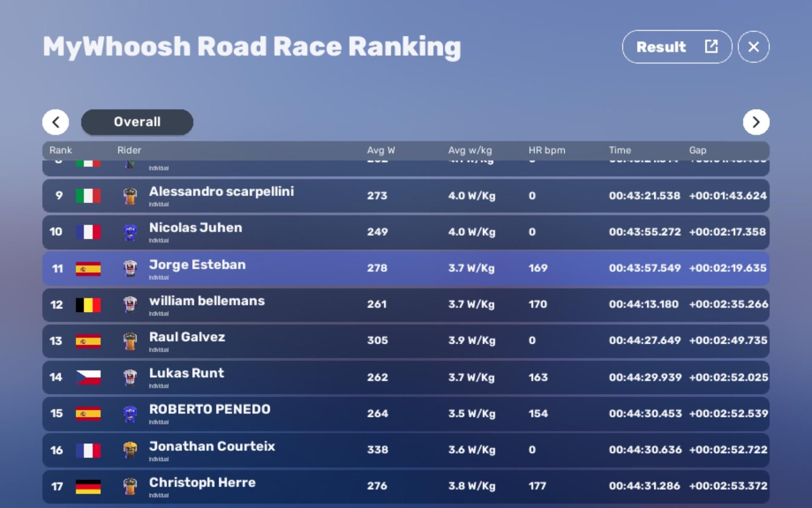Go to previous ranking category arrow
Viewport: 812px width, 508px height.
point(55,122)
